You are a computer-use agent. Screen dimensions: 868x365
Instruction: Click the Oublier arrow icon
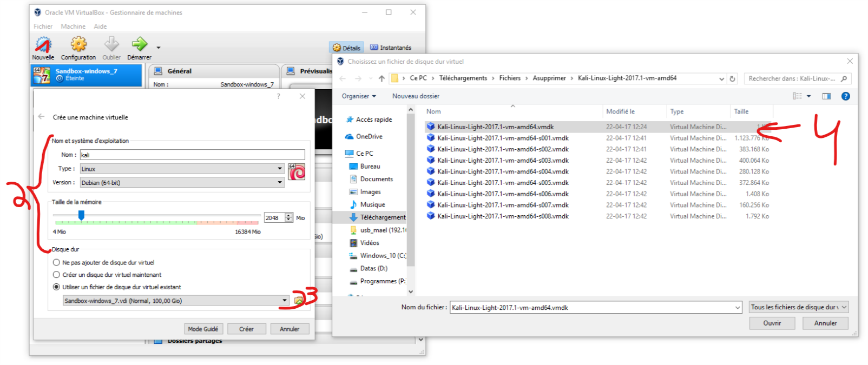pyautogui.click(x=111, y=44)
